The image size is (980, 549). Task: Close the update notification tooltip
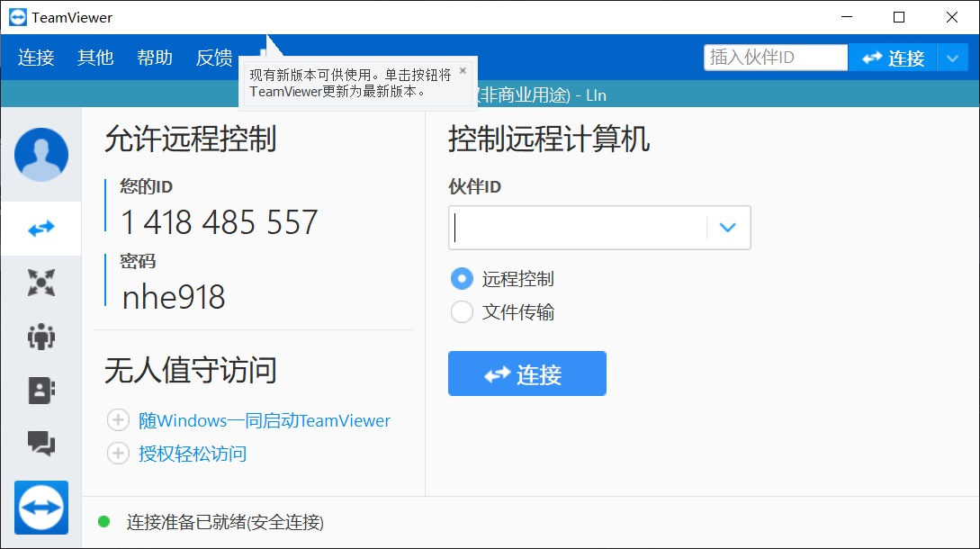[x=463, y=71]
